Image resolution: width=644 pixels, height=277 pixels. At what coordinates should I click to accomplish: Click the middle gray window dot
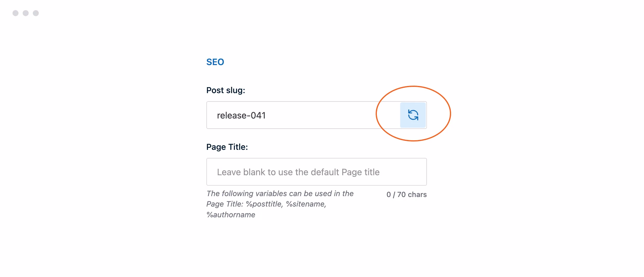tap(26, 13)
